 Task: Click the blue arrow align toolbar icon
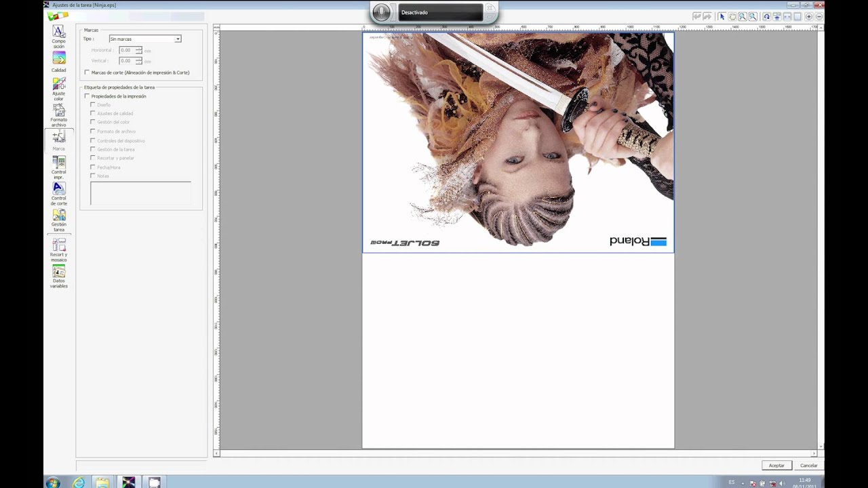pyautogui.click(x=777, y=16)
